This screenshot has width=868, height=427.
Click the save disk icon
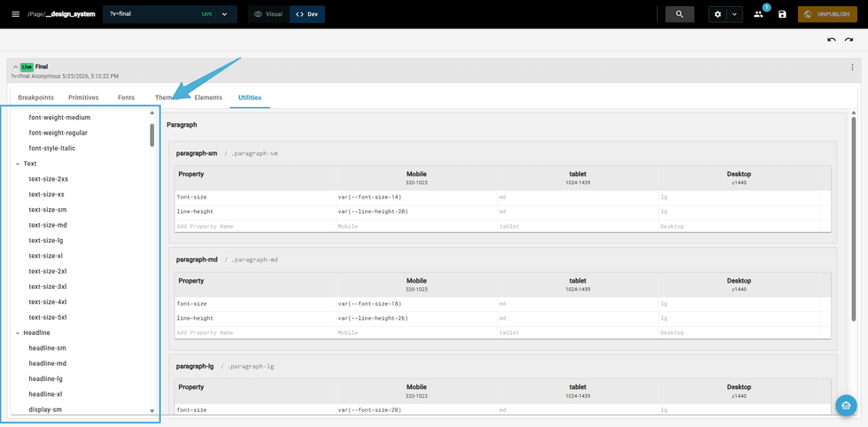point(782,14)
